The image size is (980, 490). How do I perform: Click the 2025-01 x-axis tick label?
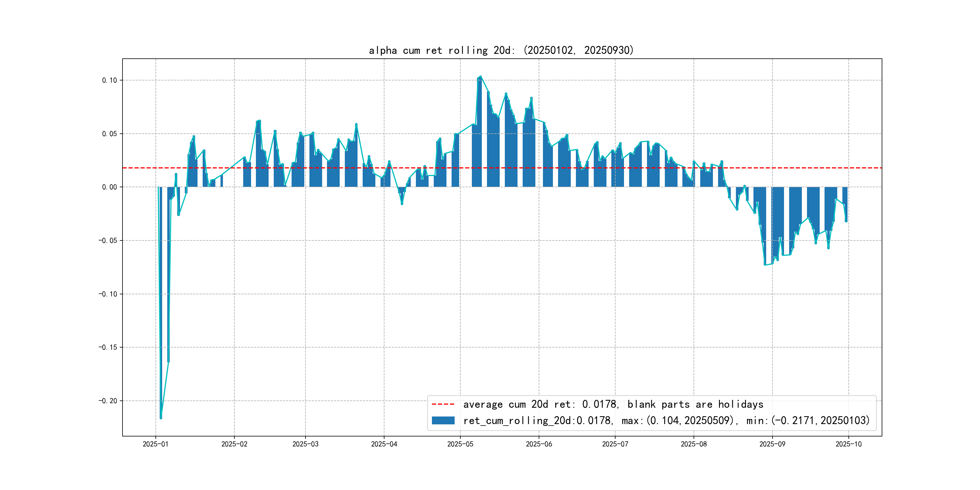155,444
